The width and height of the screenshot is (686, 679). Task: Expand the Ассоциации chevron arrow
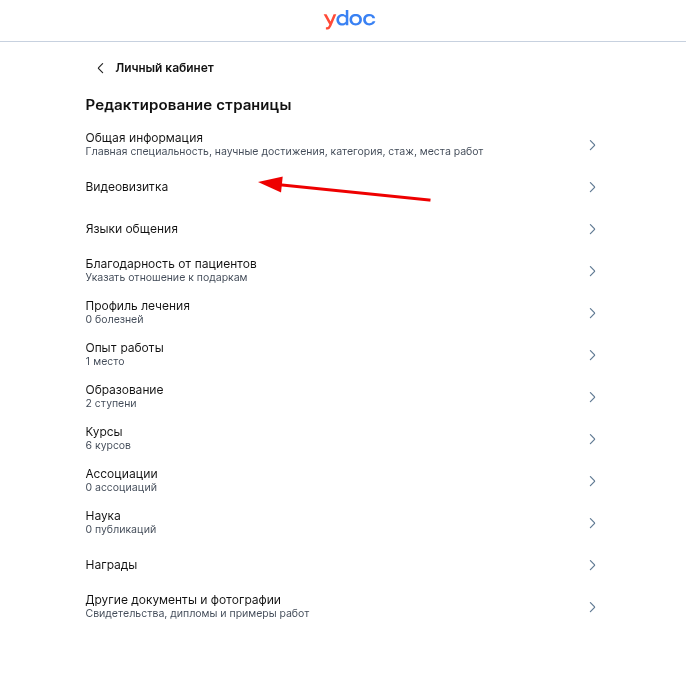[x=592, y=481]
